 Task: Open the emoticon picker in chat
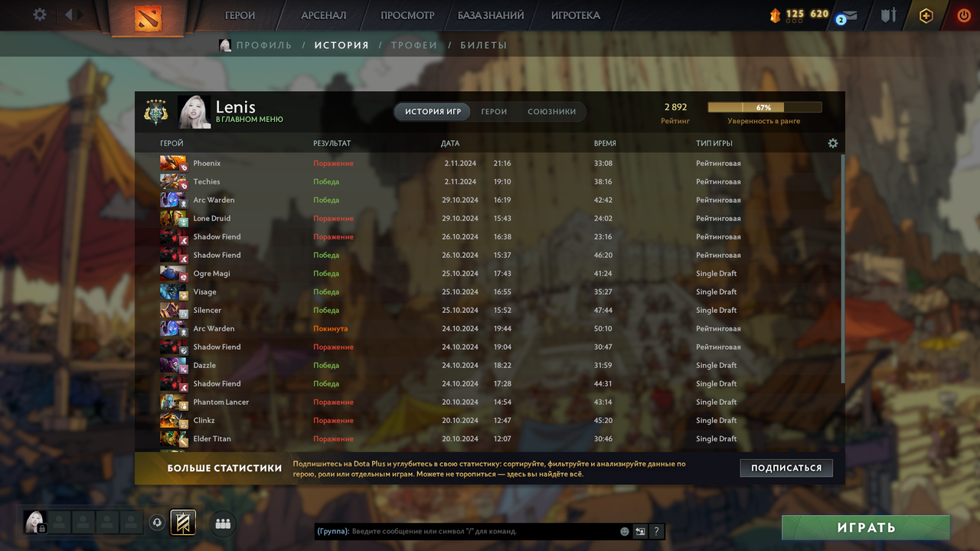(625, 531)
